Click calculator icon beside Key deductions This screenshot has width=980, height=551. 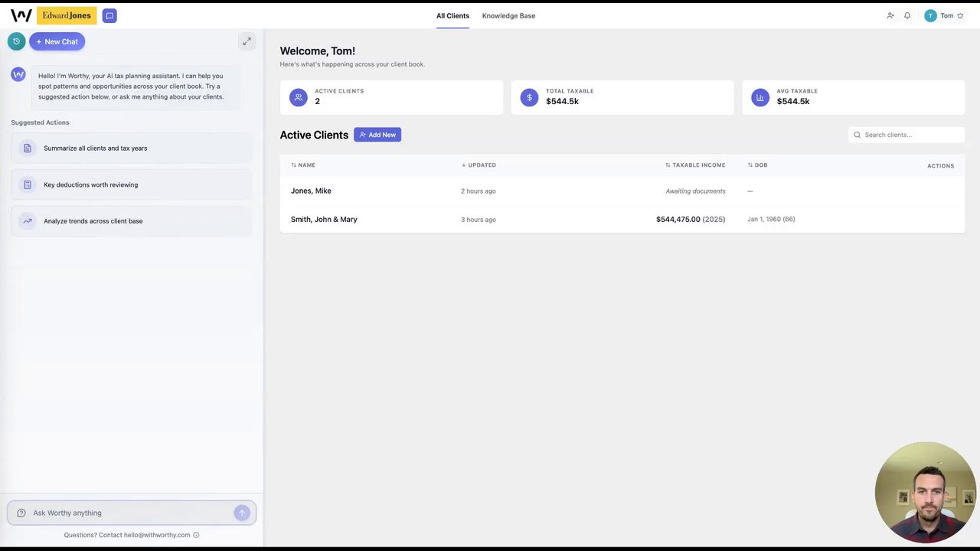[28, 184]
